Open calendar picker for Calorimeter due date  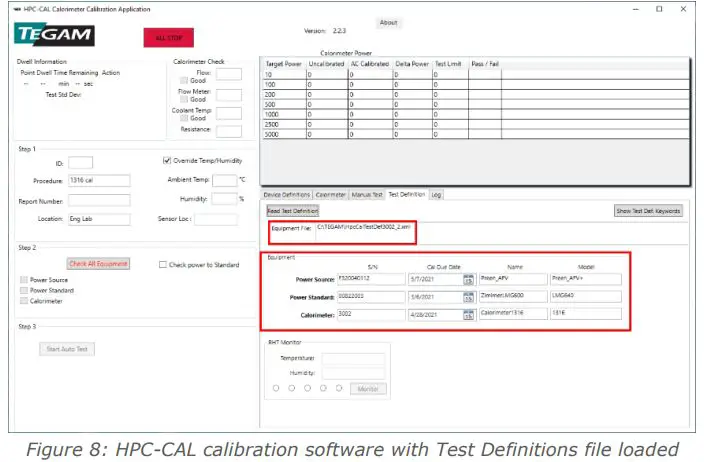(468, 315)
